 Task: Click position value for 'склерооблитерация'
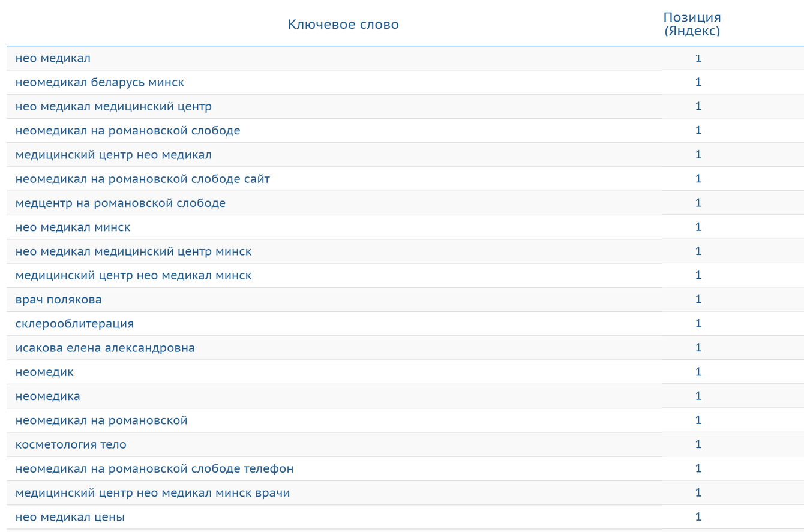coord(698,324)
